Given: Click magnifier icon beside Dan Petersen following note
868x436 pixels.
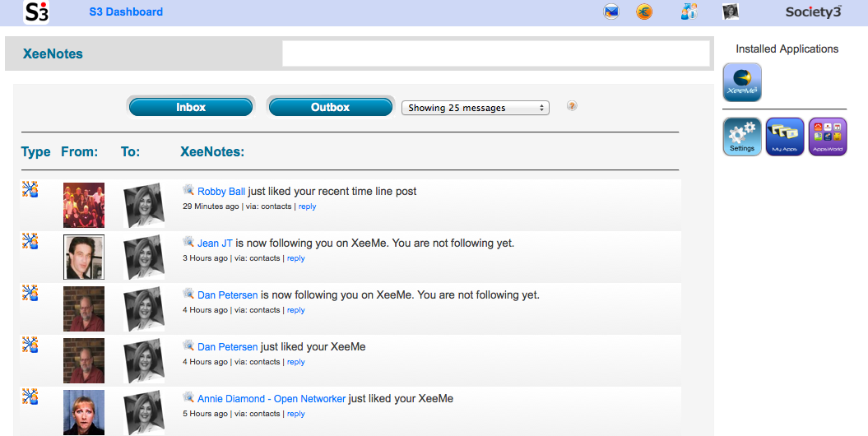Looking at the screenshot, I should coord(188,294).
